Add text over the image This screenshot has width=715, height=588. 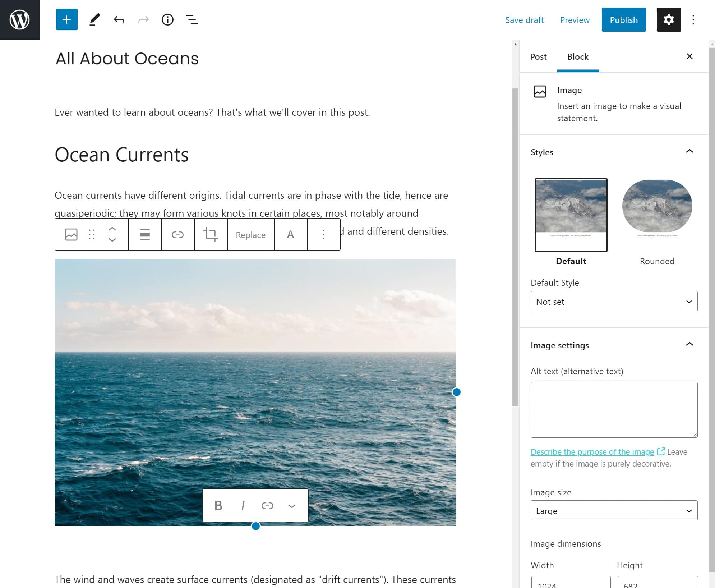click(x=290, y=234)
